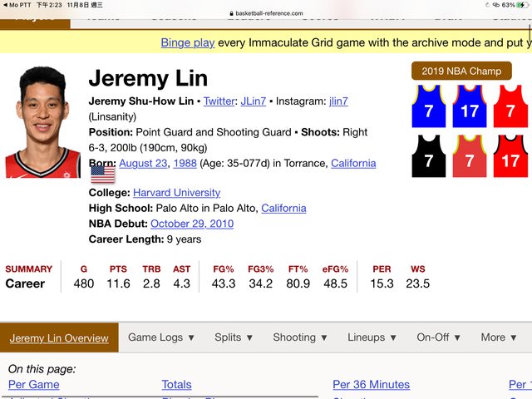Open the Harvard University link

point(176,193)
